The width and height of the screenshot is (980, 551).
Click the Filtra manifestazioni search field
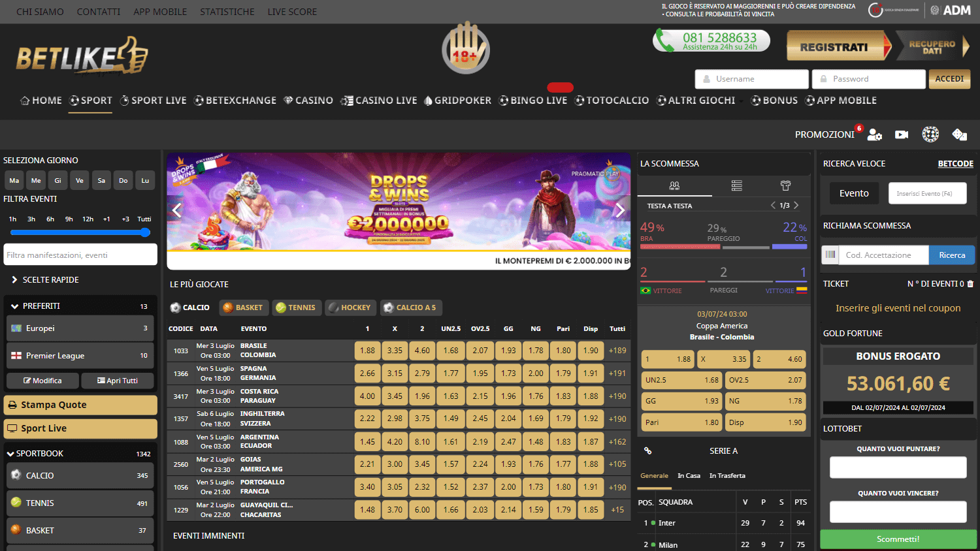[80, 255]
